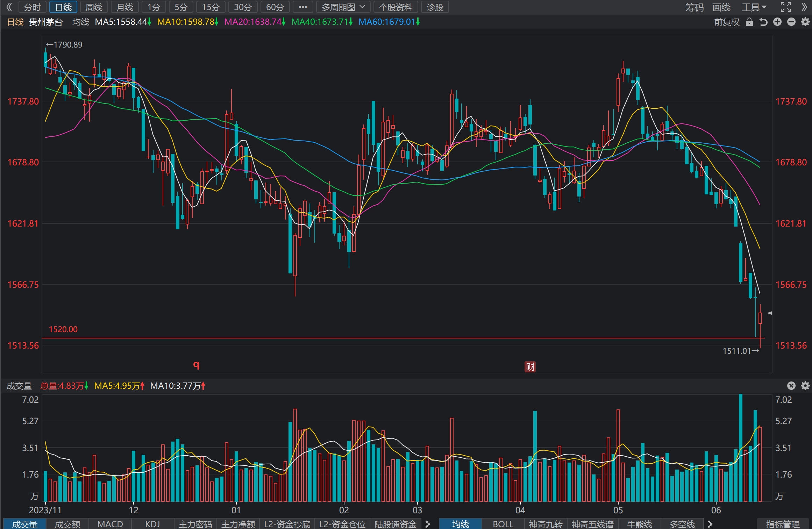The width and height of the screenshot is (812, 529).
Task: Click the MA60:1679.01 legend
Action: click(389, 22)
